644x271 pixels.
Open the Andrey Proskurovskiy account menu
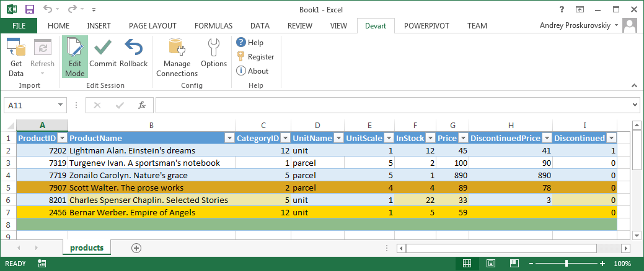(579, 26)
